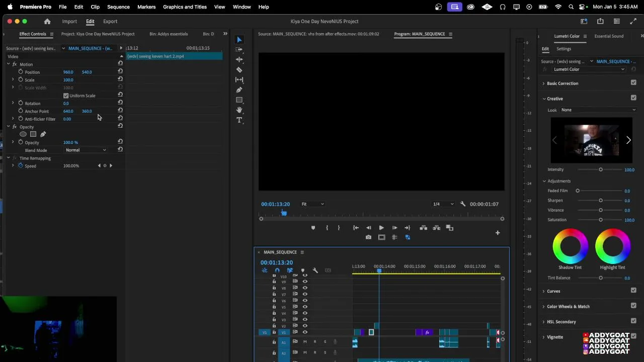The width and height of the screenshot is (644, 362).
Task: Expand the Rotation parameter
Action: click(x=13, y=103)
